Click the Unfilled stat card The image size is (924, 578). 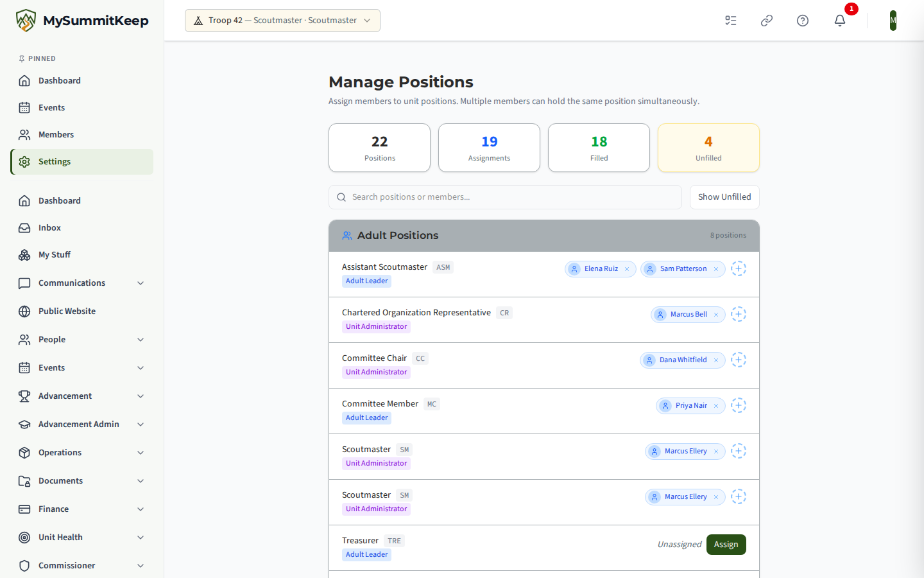(x=708, y=148)
